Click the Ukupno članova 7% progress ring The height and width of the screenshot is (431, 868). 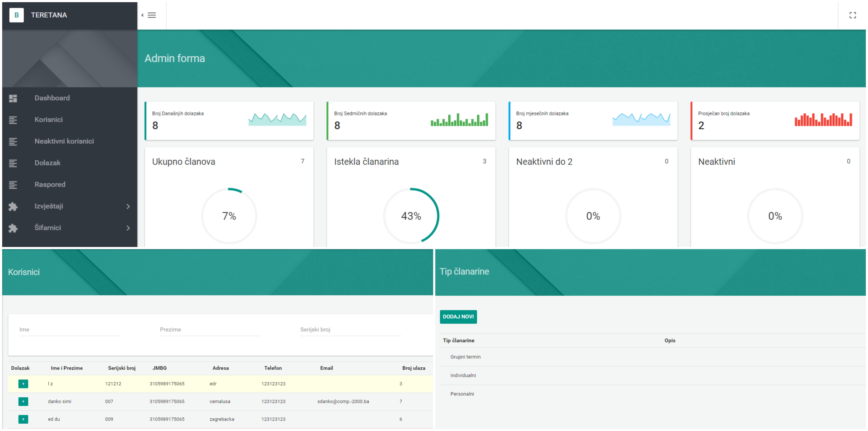229,216
